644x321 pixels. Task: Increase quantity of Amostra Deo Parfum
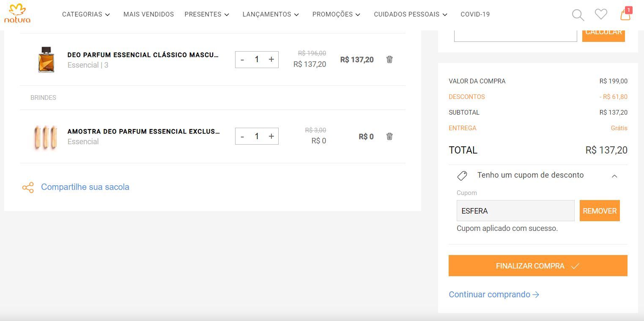tap(271, 136)
